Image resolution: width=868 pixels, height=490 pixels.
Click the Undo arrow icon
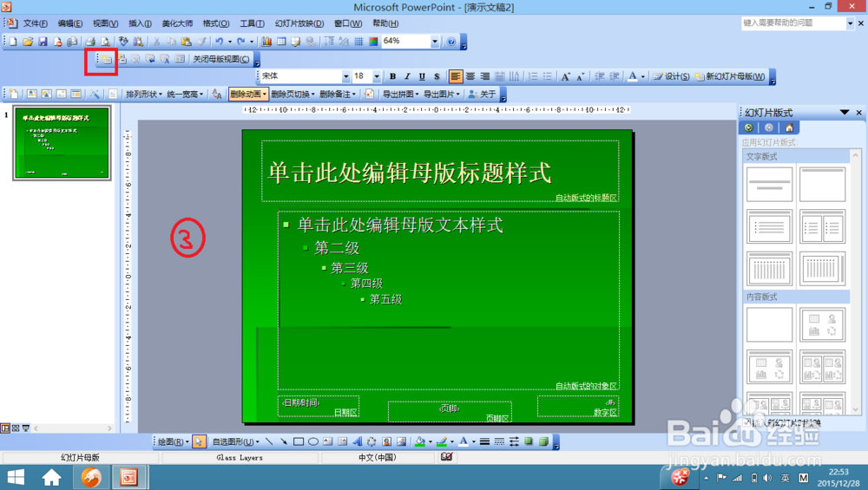(220, 42)
